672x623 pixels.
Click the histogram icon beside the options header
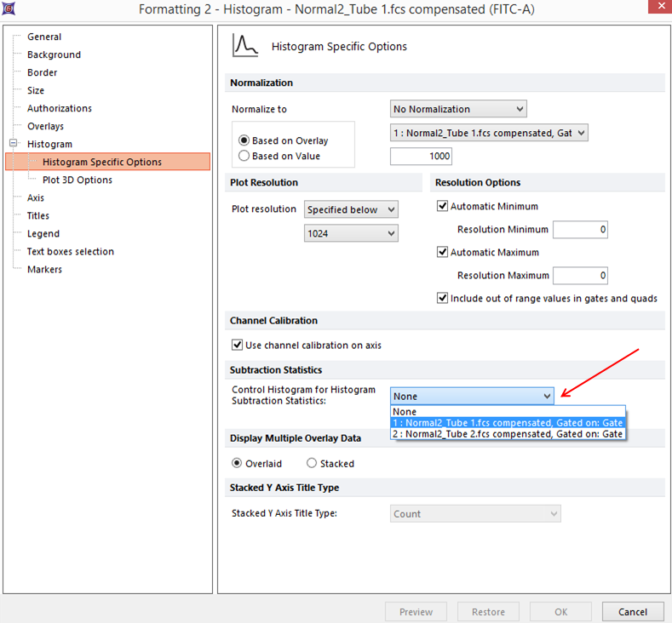[245, 46]
